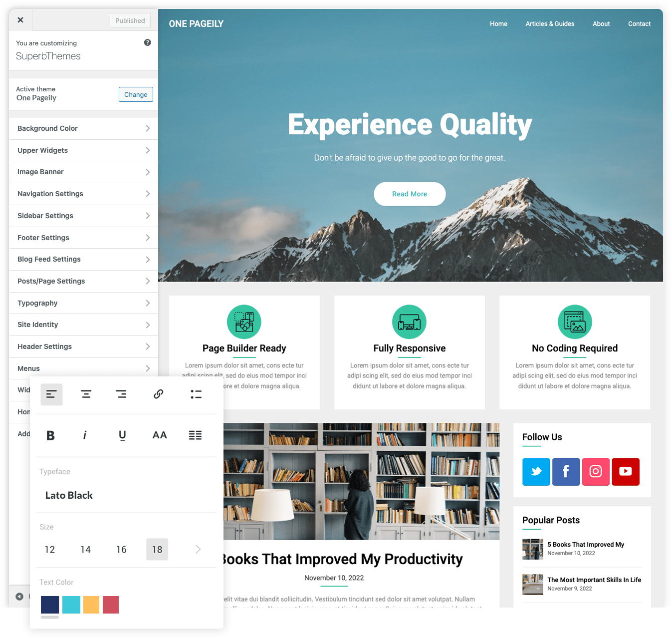Click the Experience Quality hero heading
672x638 pixels.
410,125
